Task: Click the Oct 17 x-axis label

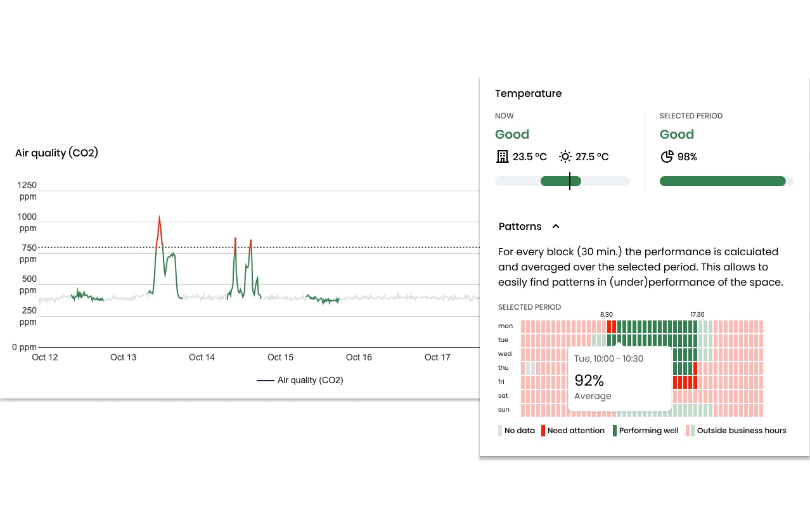Action: click(437, 357)
